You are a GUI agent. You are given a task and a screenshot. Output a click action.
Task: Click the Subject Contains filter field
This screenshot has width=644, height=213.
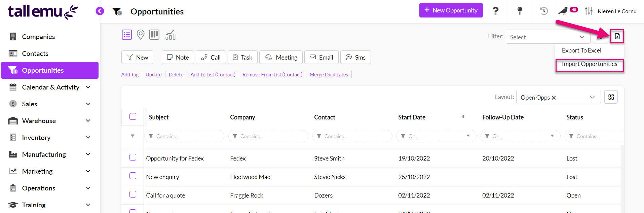(184, 136)
